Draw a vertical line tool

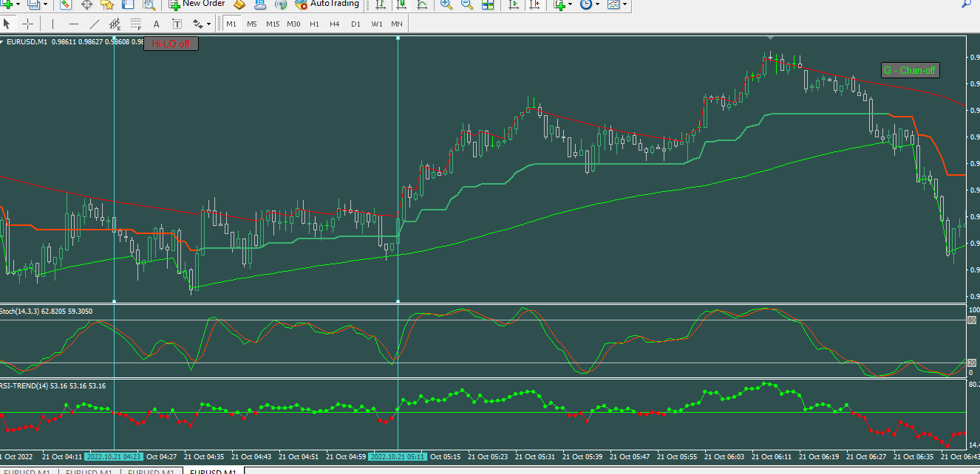click(52, 24)
